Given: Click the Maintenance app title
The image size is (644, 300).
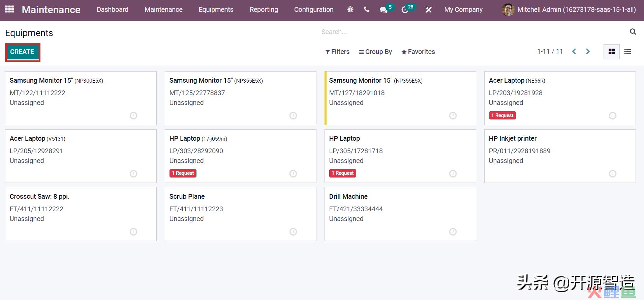Looking at the screenshot, I should click(x=51, y=10).
